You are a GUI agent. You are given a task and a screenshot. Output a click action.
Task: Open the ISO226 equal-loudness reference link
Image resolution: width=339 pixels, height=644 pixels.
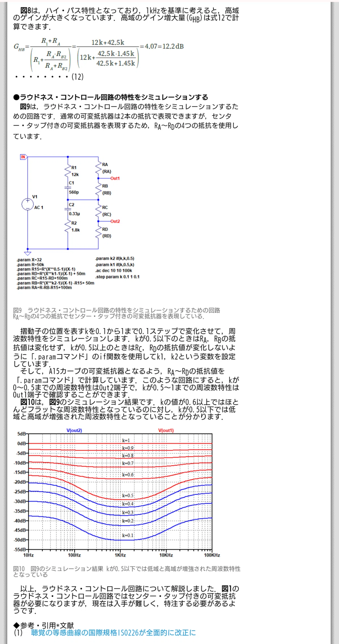click(113, 632)
